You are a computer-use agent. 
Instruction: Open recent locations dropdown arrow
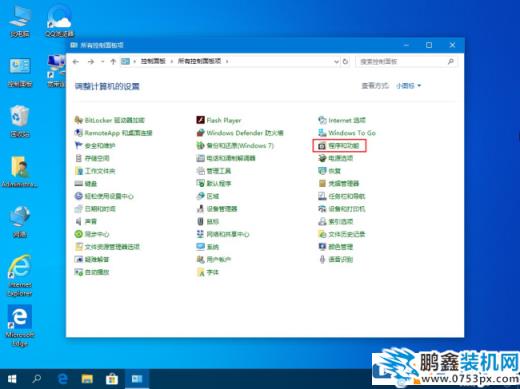(x=102, y=61)
